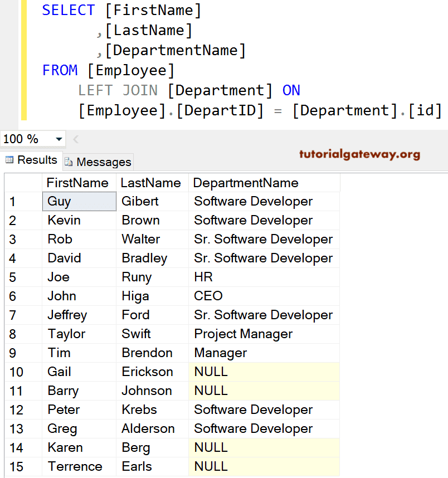Select the David first name cell
Viewport: 448px width, 478px height.
click(x=79, y=258)
